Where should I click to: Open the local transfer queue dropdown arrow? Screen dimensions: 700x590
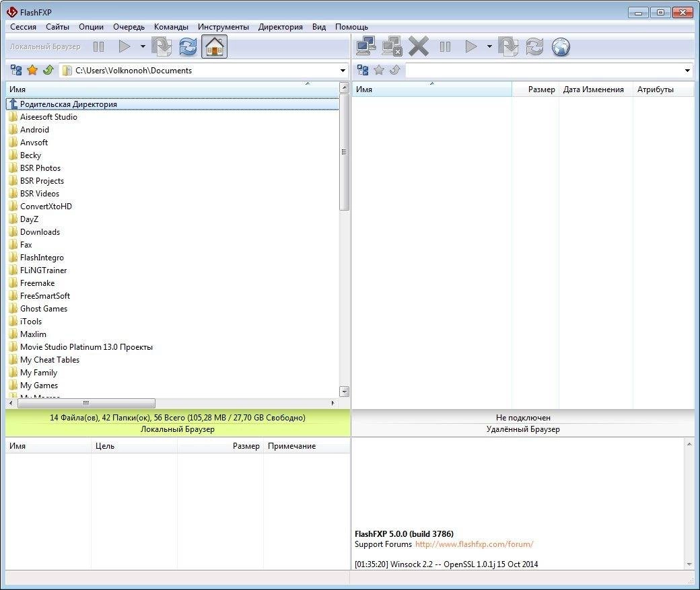pyautogui.click(x=143, y=46)
